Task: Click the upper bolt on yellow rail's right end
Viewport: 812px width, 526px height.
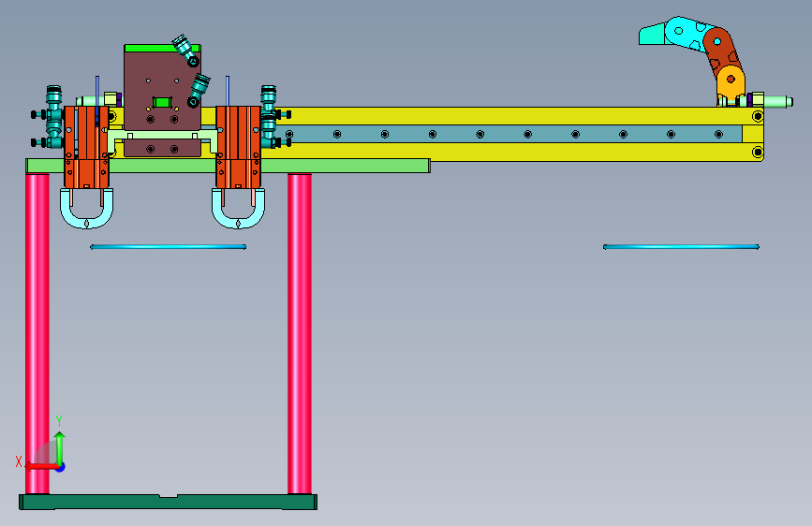Action: 757,116
